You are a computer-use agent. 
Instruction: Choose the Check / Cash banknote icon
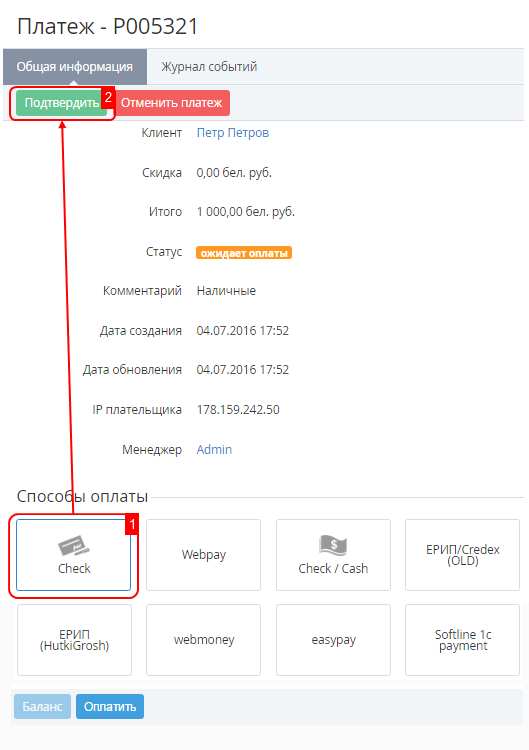[333, 545]
